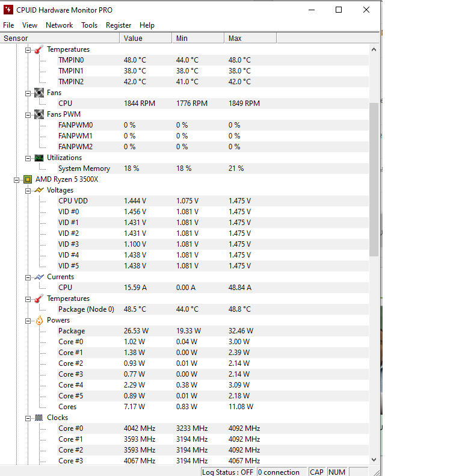Click the Currents wave icon
This screenshot has height=476, width=462.
[39, 277]
